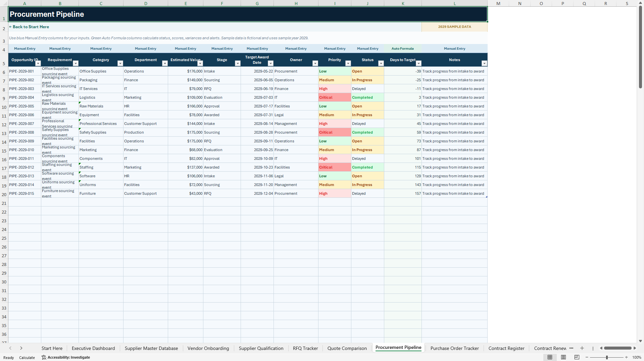644x361 pixels.
Task: Open sheet tab bar options dots
Action: point(593,348)
